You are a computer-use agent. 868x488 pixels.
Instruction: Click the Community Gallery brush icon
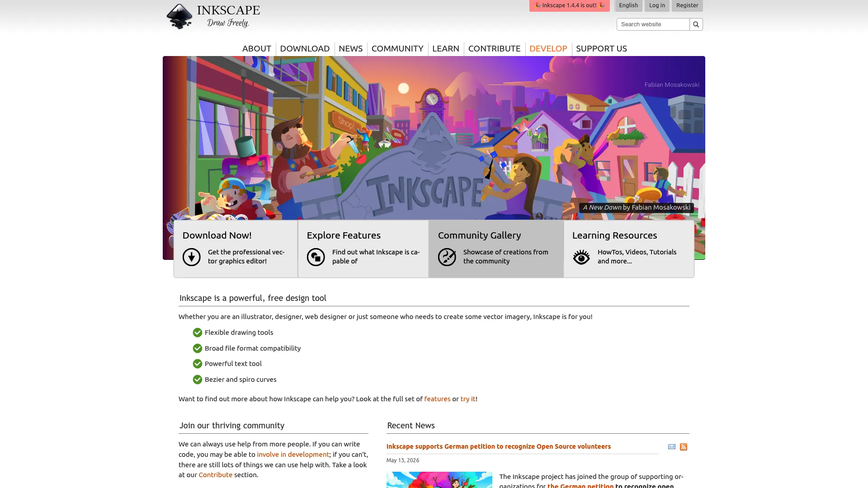coord(447,257)
